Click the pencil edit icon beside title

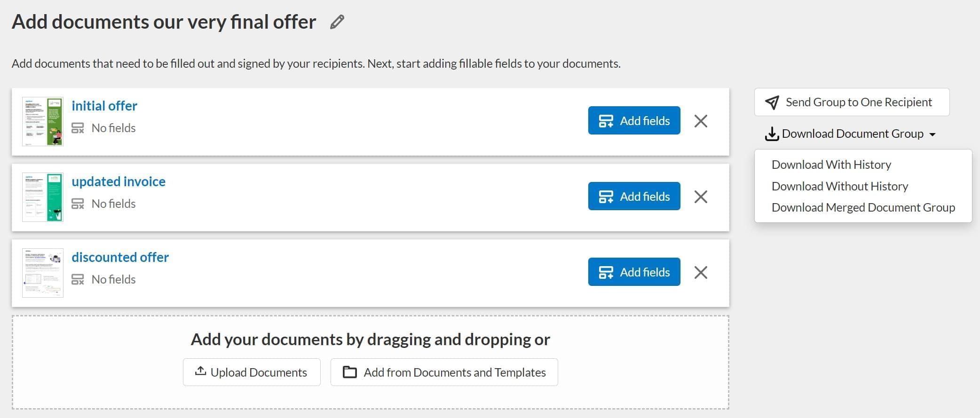337,22
